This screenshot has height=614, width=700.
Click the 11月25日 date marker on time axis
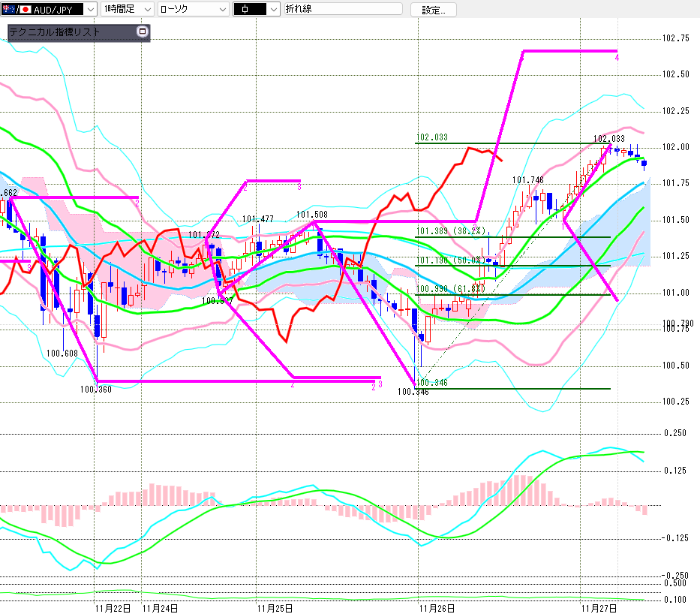(x=274, y=606)
